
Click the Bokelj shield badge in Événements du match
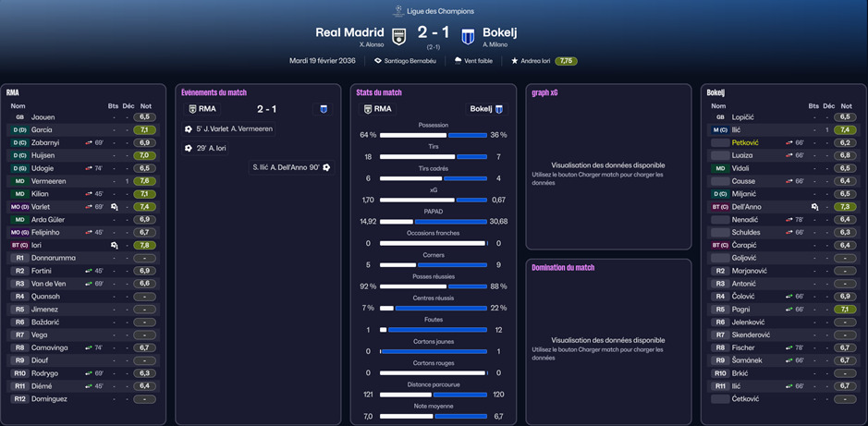coord(324,109)
